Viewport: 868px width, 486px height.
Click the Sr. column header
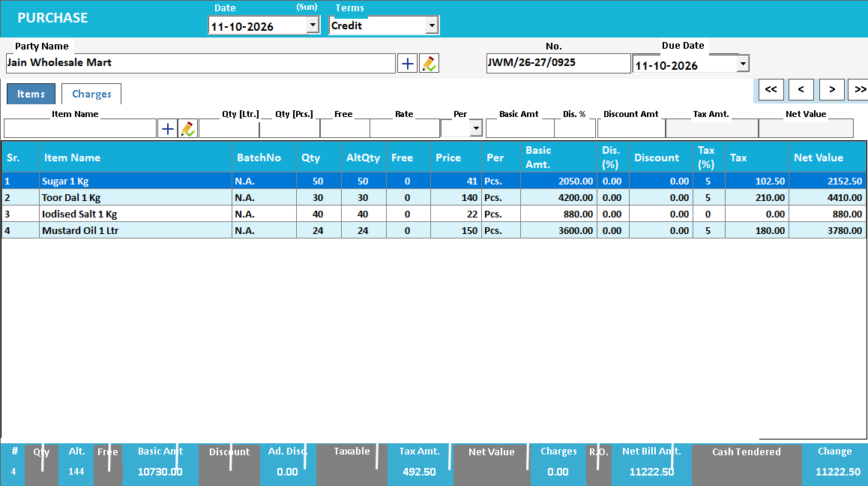tap(20, 157)
